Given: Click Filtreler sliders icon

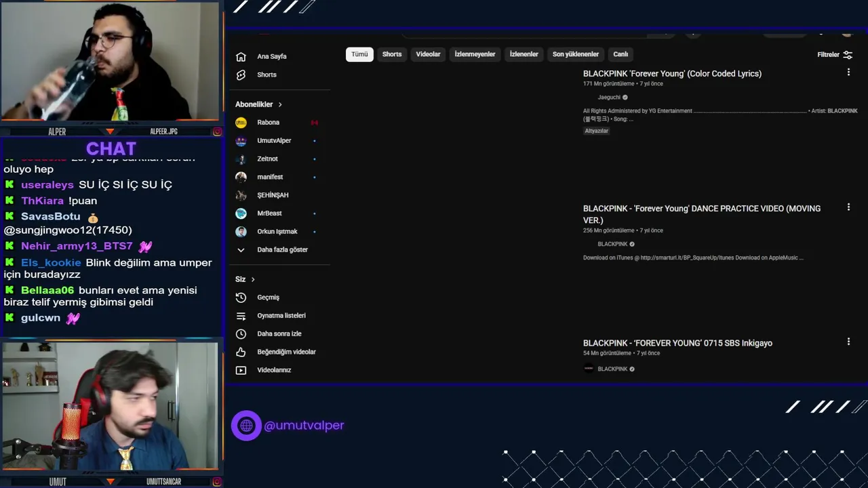Looking at the screenshot, I should 848,55.
